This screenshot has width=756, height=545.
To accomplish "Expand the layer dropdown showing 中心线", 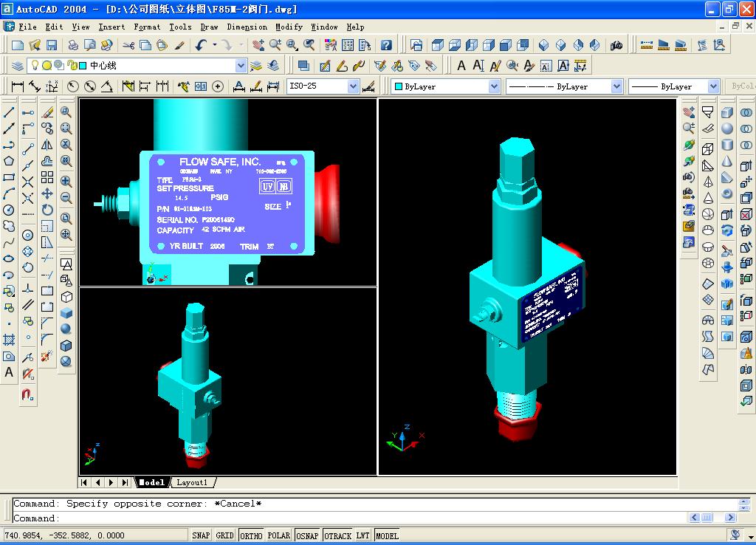I will click(241, 66).
